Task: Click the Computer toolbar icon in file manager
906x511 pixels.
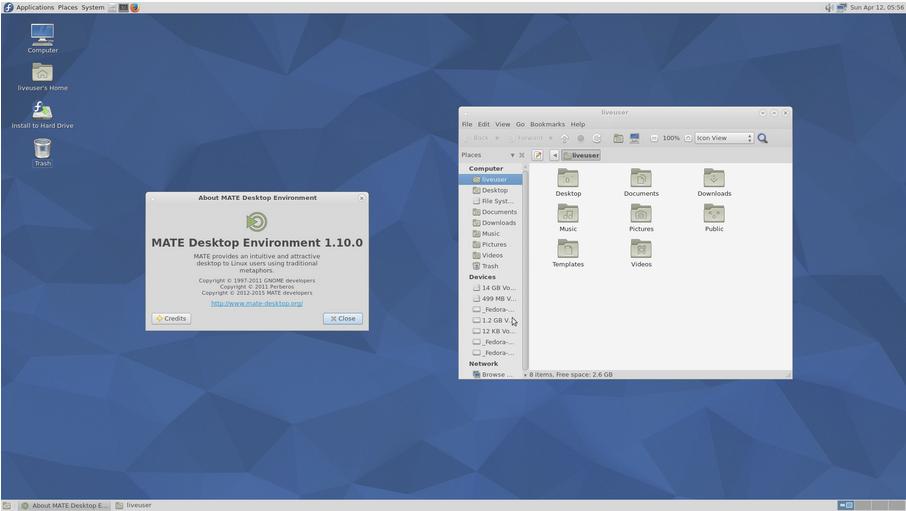Action: (634, 138)
